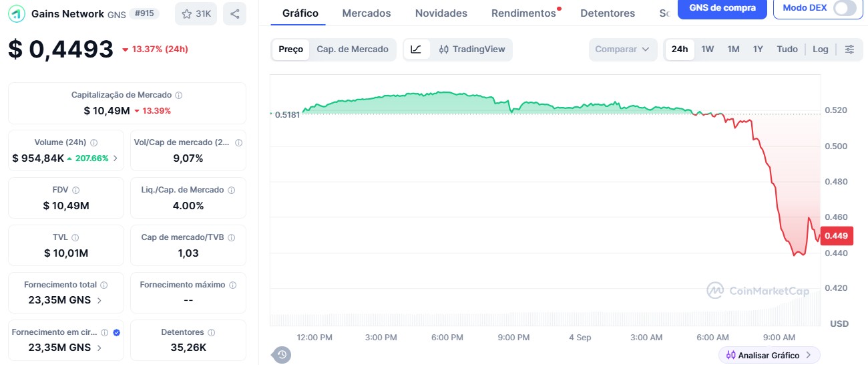Open chart settings sliders icon
Viewport: 868px width, 365px height.
pyautogui.click(x=849, y=49)
